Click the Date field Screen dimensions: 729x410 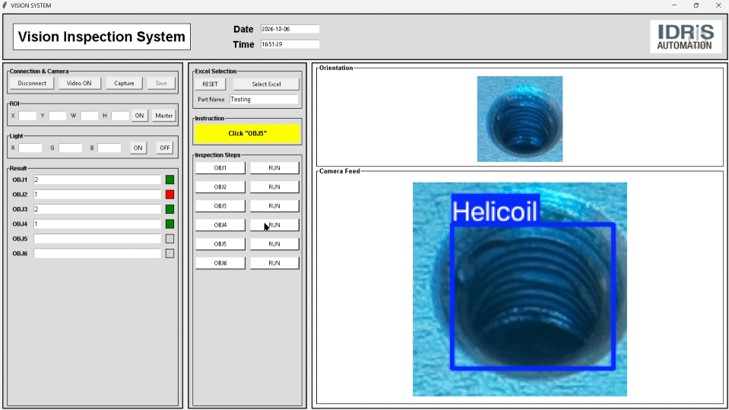(290, 29)
